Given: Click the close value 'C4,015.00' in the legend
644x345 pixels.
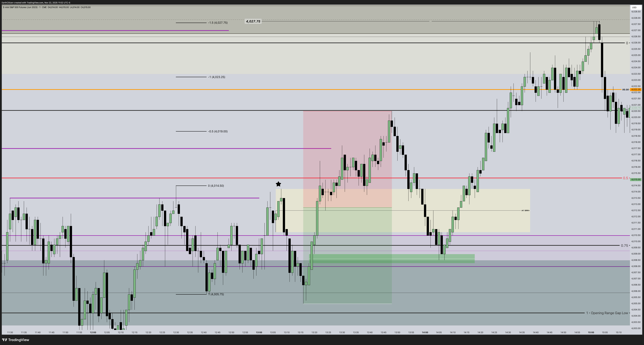Looking at the screenshot, I should [x=86, y=8].
